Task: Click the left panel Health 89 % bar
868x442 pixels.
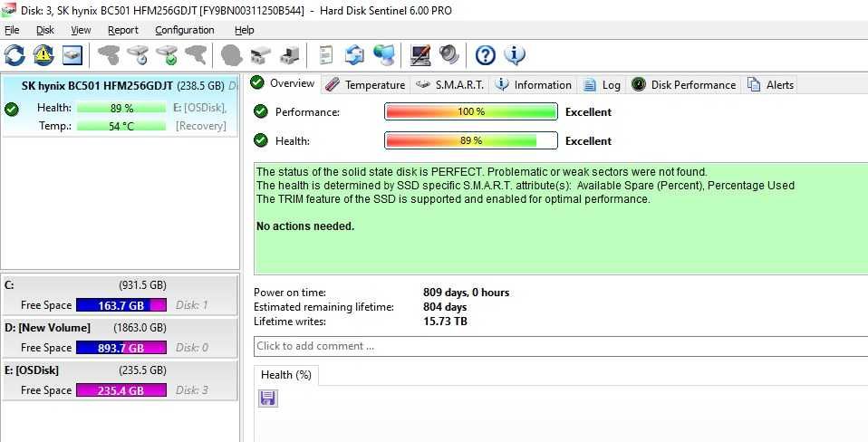Action: tap(121, 108)
